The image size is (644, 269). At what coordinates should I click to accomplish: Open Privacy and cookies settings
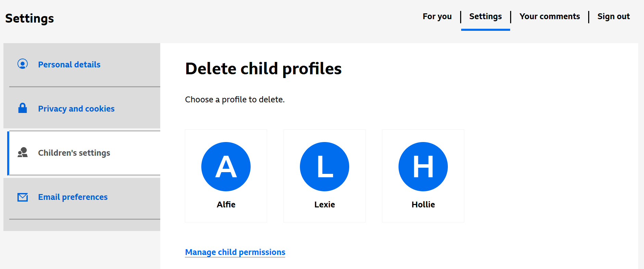(76, 108)
